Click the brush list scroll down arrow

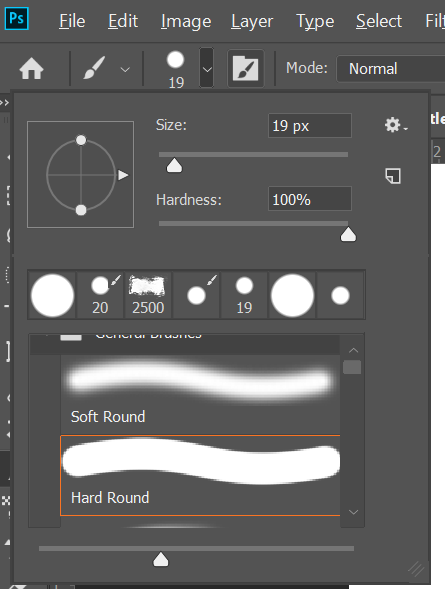coord(353,512)
